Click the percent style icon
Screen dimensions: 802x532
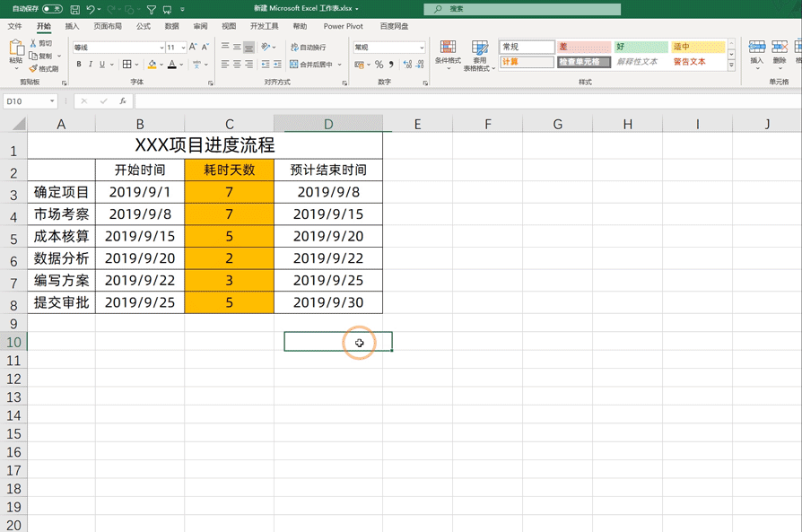(x=379, y=65)
